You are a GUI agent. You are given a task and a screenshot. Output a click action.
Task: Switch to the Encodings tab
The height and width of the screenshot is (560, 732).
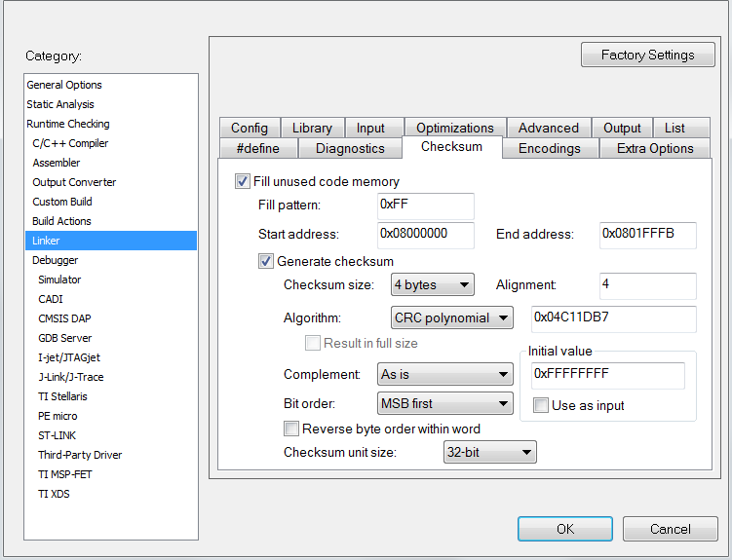[550, 148]
